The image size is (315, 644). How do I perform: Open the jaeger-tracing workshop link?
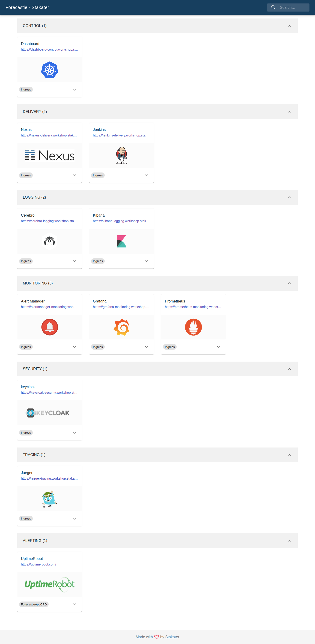(49, 478)
